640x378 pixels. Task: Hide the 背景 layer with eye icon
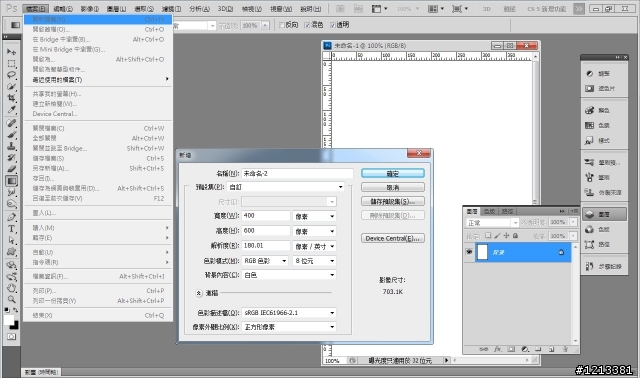(469, 252)
